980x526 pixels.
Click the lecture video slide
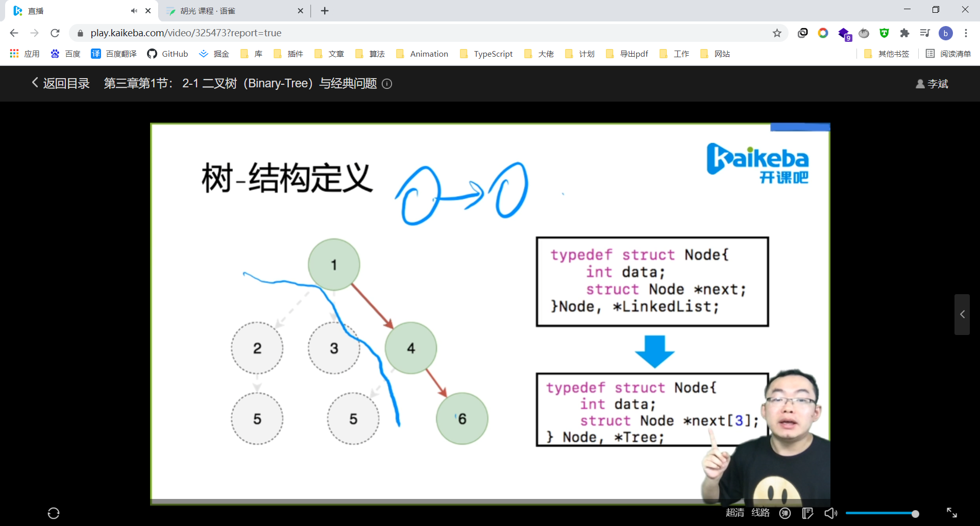[x=490, y=314]
